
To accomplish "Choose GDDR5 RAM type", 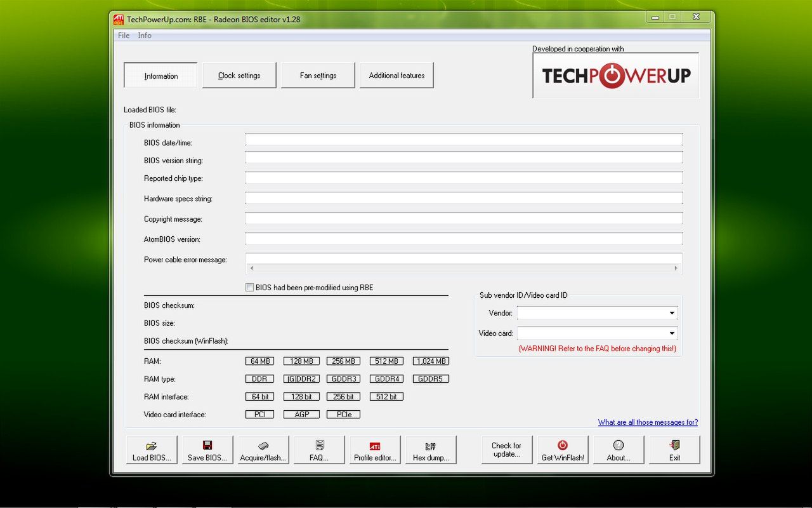I will click(431, 379).
